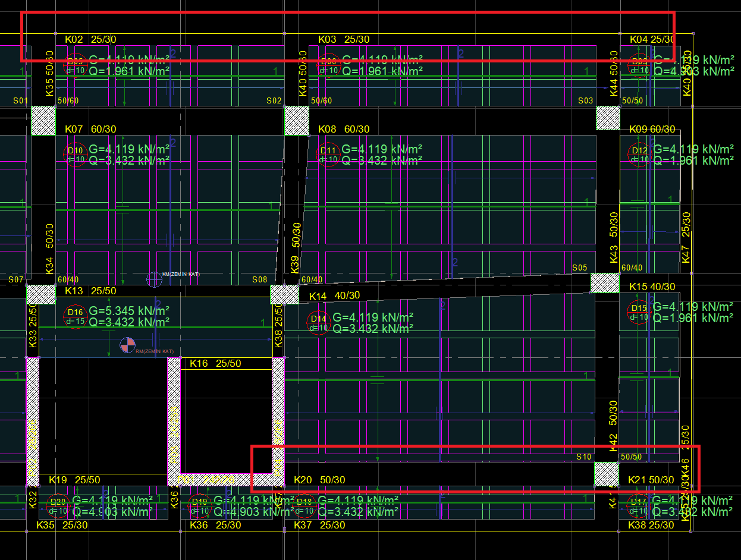Select the K04 25/30 beam label
This screenshot has width=741, height=560.
point(652,39)
